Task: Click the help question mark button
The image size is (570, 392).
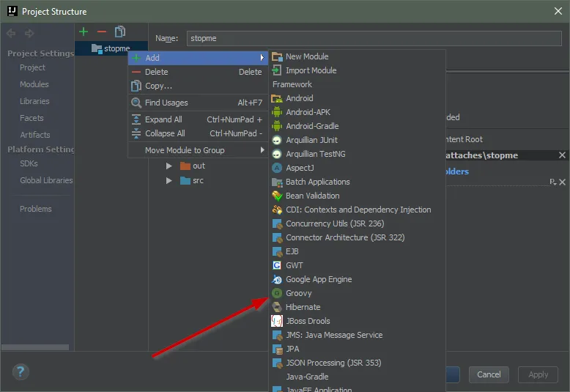Action: click(21, 371)
